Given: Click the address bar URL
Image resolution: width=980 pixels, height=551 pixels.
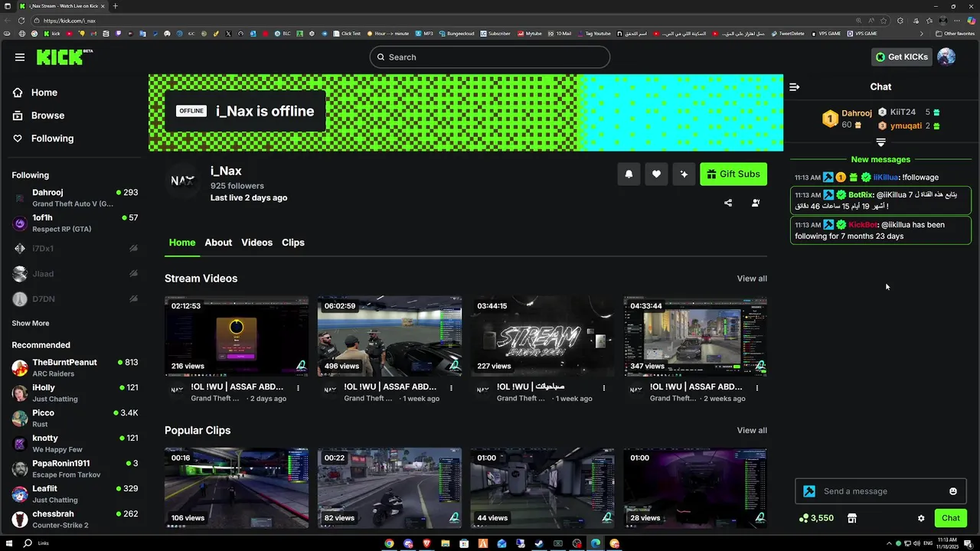Looking at the screenshot, I should pos(70,21).
